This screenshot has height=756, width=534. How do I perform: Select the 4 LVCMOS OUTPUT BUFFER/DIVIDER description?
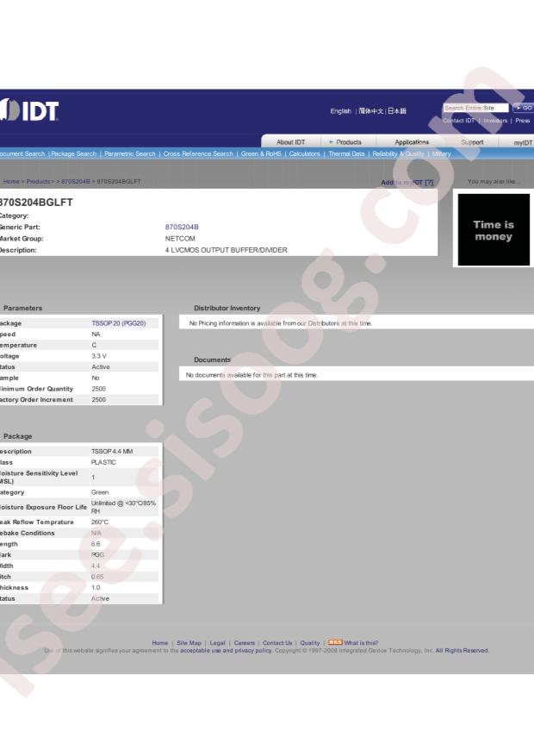pos(226,250)
